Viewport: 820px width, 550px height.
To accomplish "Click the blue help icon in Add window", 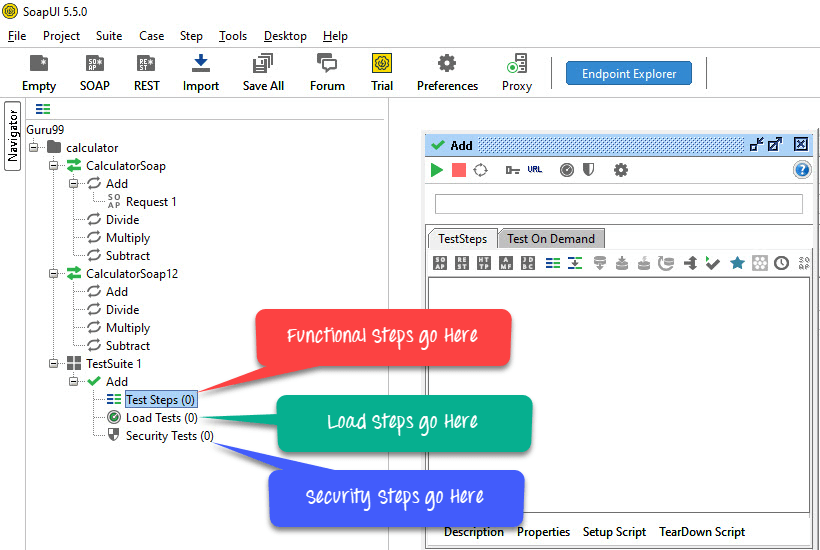I will pyautogui.click(x=801, y=170).
